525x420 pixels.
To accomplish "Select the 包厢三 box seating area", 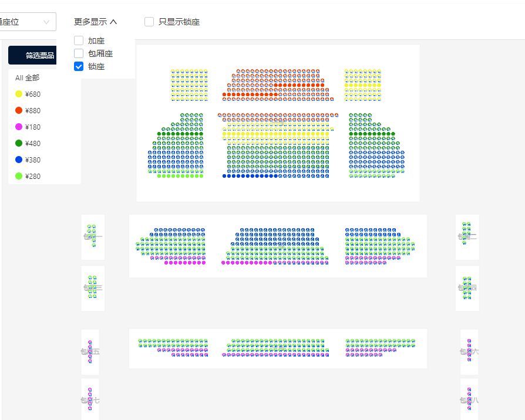I will pyautogui.click(x=93, y=288).
